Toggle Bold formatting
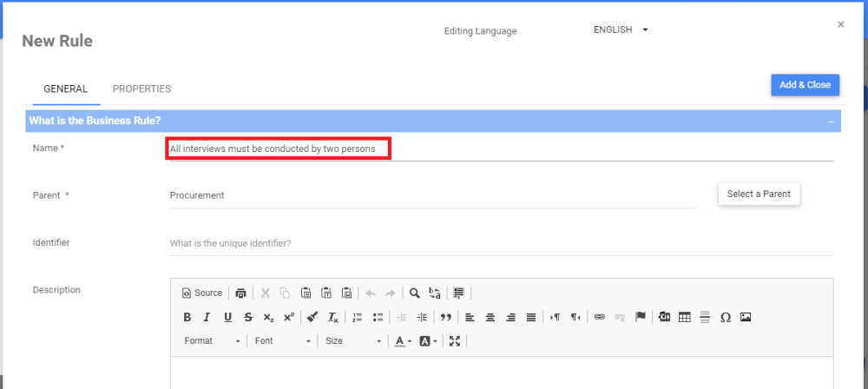 [187, 318]
